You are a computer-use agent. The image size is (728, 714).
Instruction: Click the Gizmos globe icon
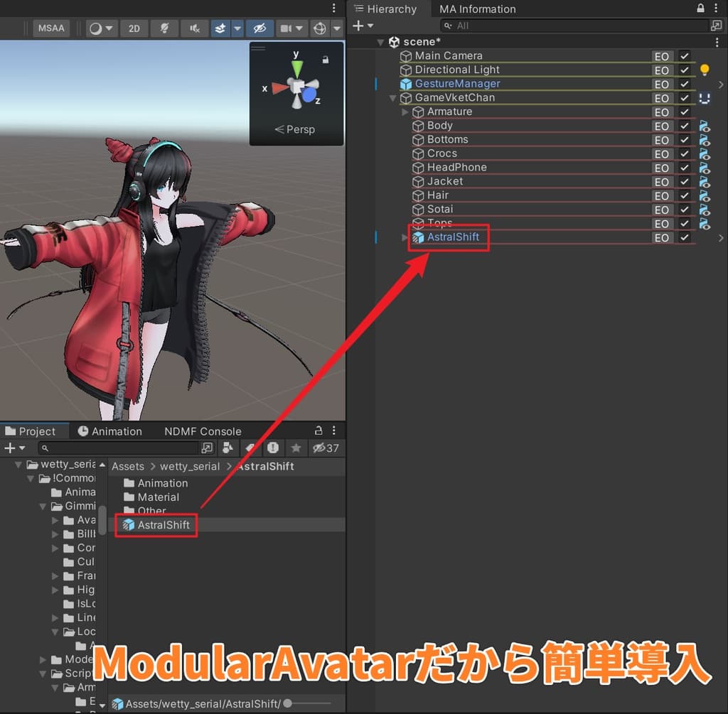coord(320,28)
